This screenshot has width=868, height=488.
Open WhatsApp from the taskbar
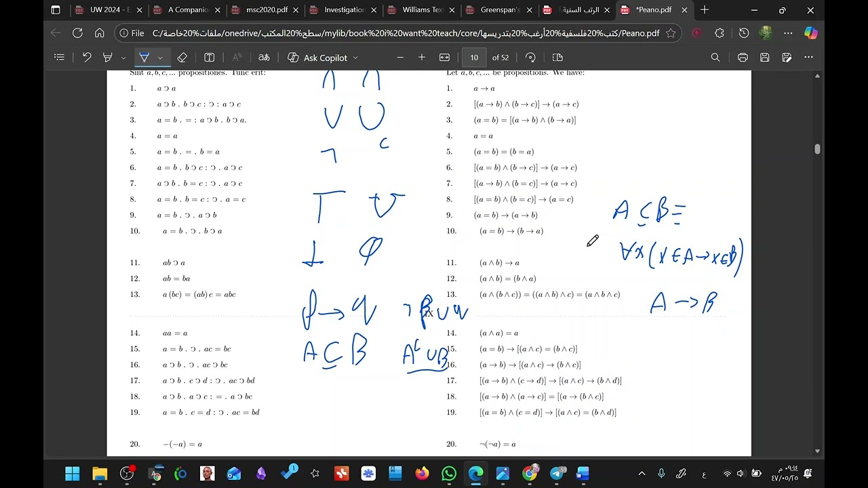(x=449, y=474)
